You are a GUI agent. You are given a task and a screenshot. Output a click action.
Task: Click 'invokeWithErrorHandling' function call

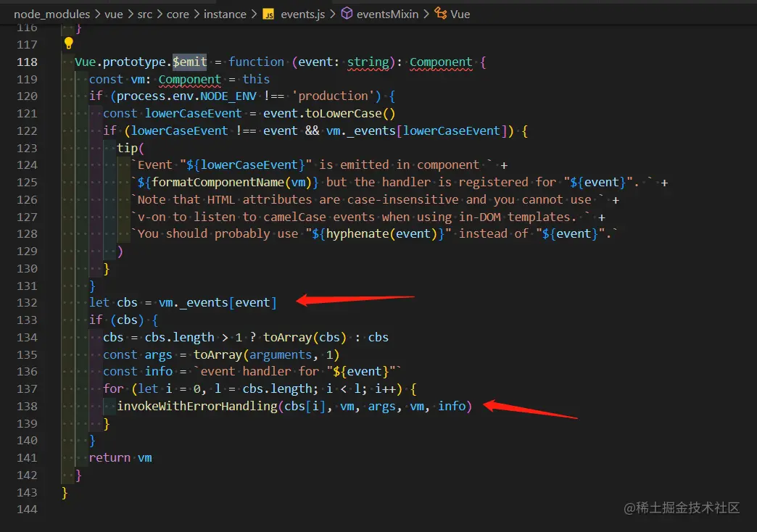(x=197, y=407)
